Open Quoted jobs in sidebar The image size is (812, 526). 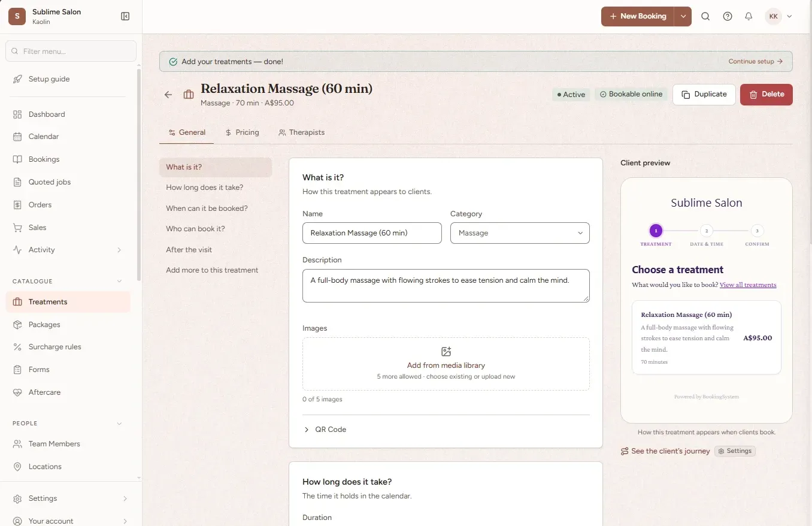coord(68,182)
